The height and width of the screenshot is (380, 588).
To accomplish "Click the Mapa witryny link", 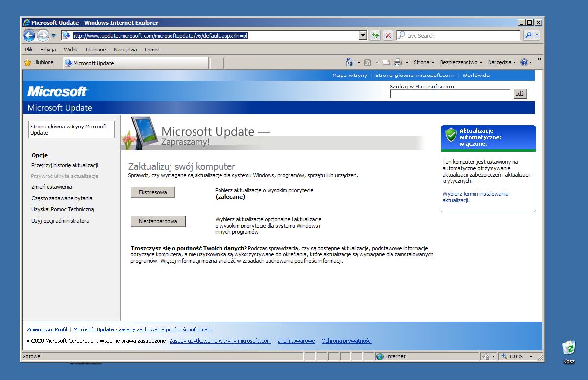I will [349, 76].
